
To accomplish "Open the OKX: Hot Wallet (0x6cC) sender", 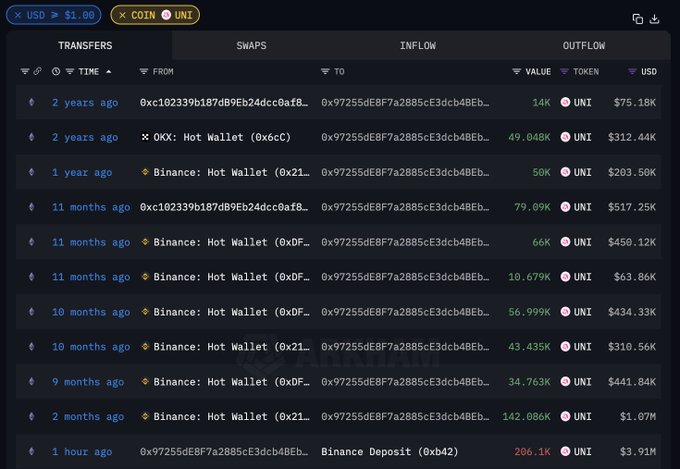I will pos(222,138).
